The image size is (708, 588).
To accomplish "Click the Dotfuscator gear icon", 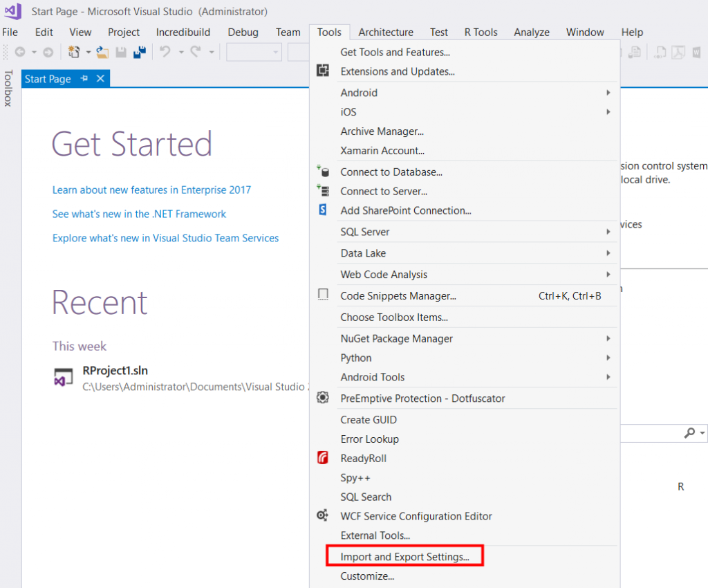I will coord(323,398).
